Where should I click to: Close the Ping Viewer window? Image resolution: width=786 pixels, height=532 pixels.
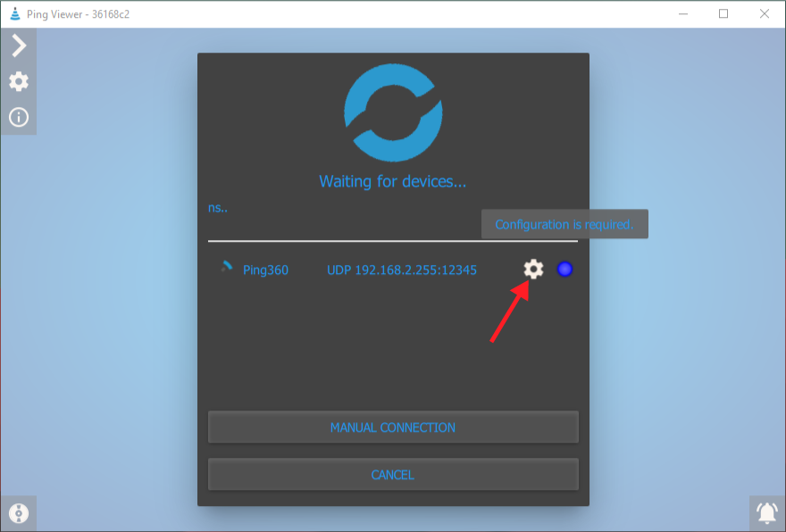coord(765,13)
